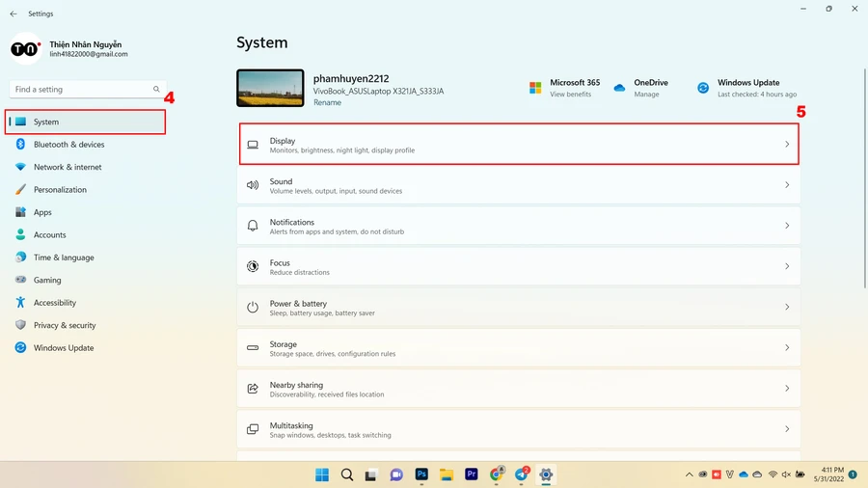
Task: Expand the Power & battery row chevron
Action: pyautogui.click(x=787, y=307)
